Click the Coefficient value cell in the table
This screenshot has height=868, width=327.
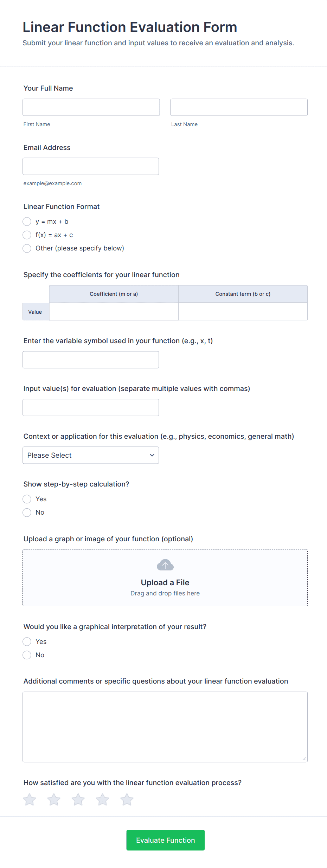114,311
